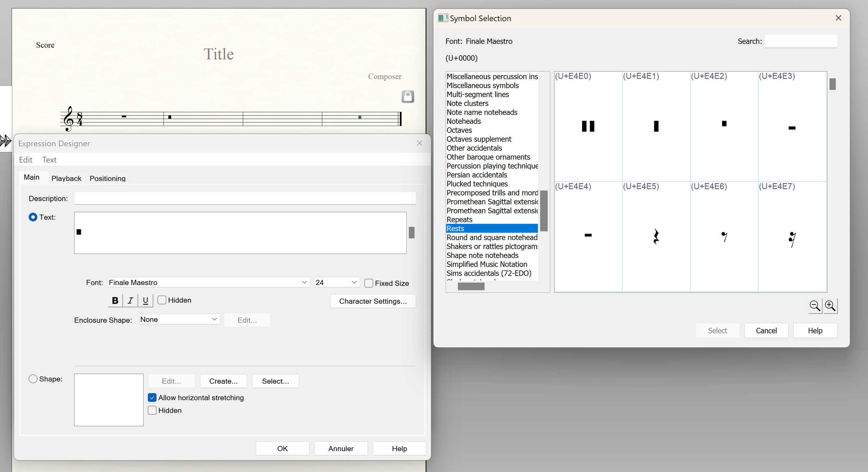Viewport: 868px width, 472px height.
Task: Select the quarter rest symbol U+E4E5
Action: point(656,237)
